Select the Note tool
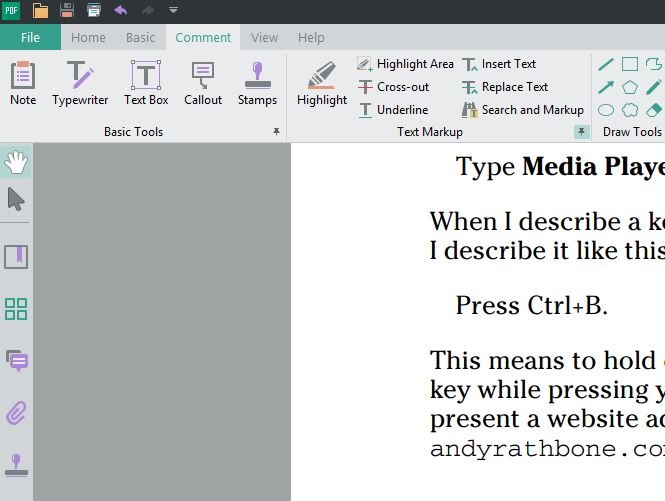Screen dimensions: 665x501 (x=23, y=83)
